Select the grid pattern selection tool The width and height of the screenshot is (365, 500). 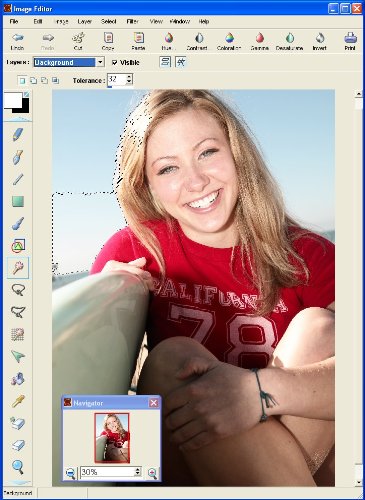tap(18, 334)
